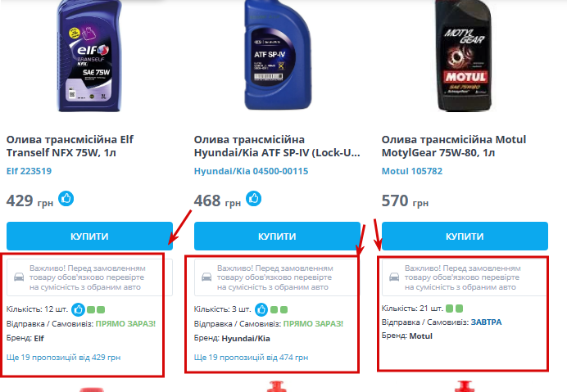Click thumbs-up icon beside Кількість: 12 шт.
The width and height of the screenshot is (567, 392).
click(x=78, y=309)
